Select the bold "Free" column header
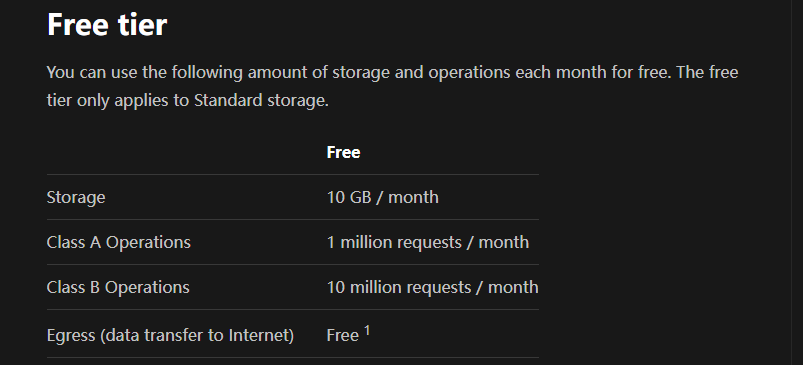Screen dimensions: 803x365 coord(343,152)
